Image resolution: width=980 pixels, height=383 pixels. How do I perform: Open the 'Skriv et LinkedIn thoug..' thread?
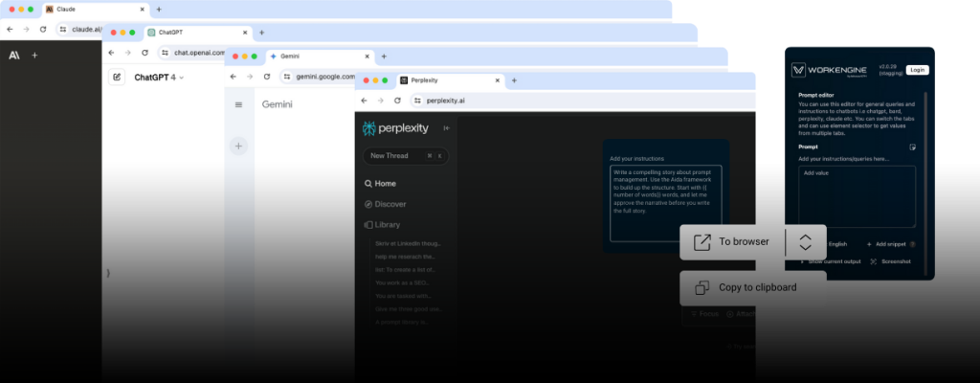(408, 243)
